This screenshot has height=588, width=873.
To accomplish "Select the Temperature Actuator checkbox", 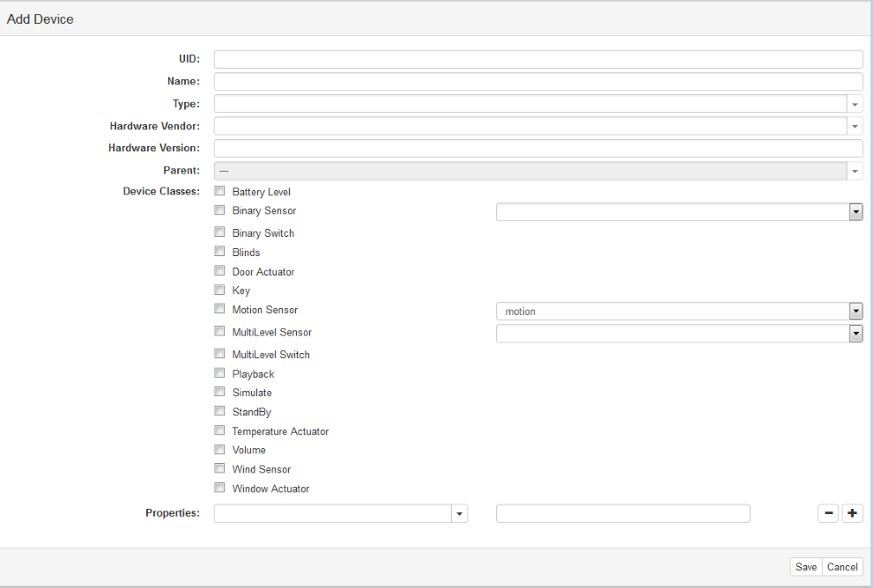I will point(219,430).
